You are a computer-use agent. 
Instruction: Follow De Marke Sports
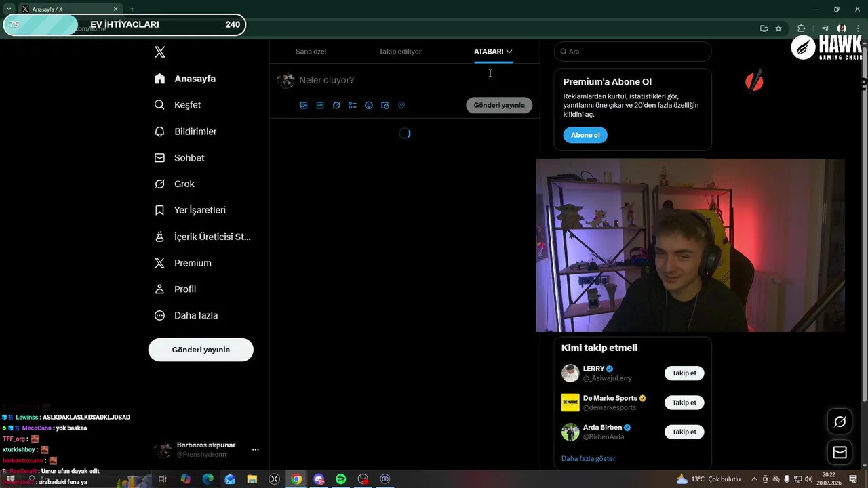(x=684, y=403)
